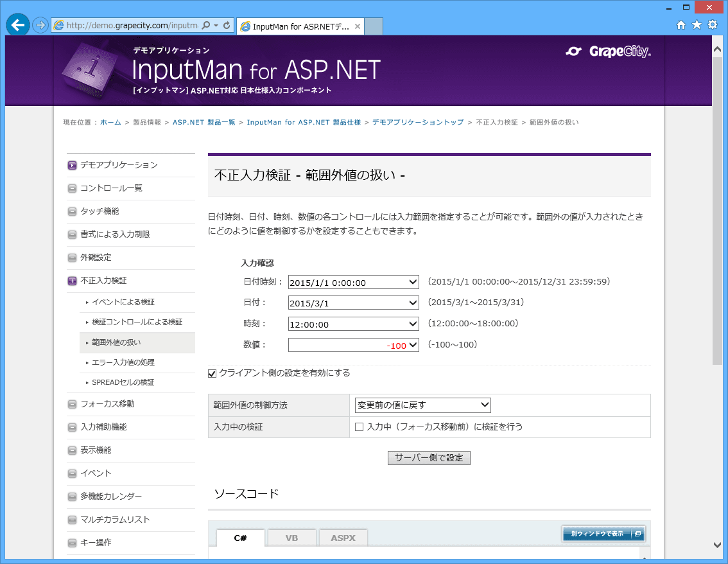
Task: Expand the フォーカス移動 menu icon
Action: click(x=72, y=404)
